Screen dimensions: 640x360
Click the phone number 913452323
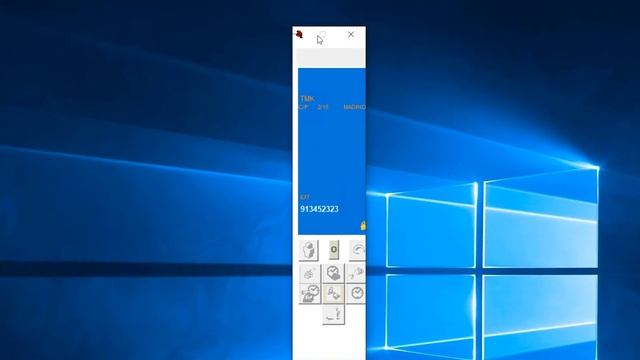tap(319, 209)
